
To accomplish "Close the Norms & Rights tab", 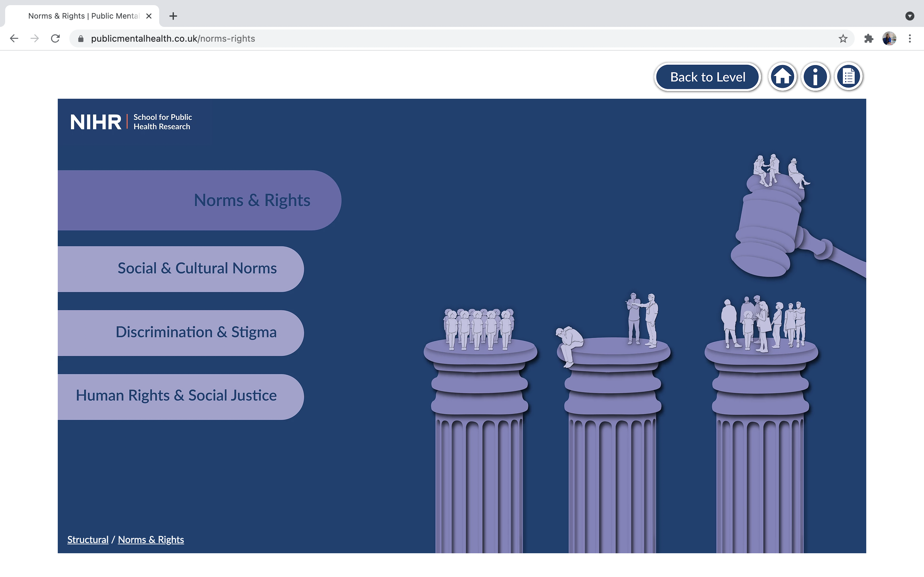I will click(149, 16).
